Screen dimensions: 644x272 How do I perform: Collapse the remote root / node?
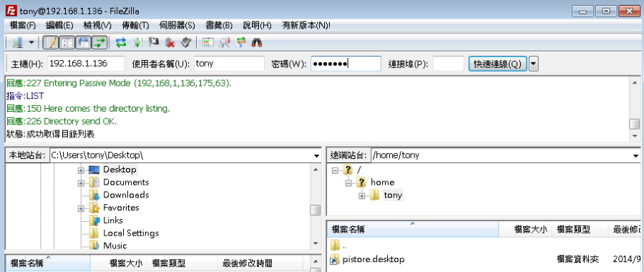click(x=335, y=170)
